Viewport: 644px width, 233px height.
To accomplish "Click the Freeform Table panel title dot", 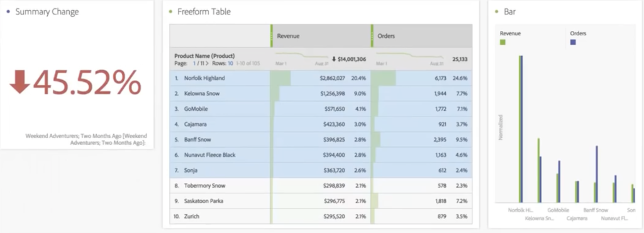I will point(170,12).
